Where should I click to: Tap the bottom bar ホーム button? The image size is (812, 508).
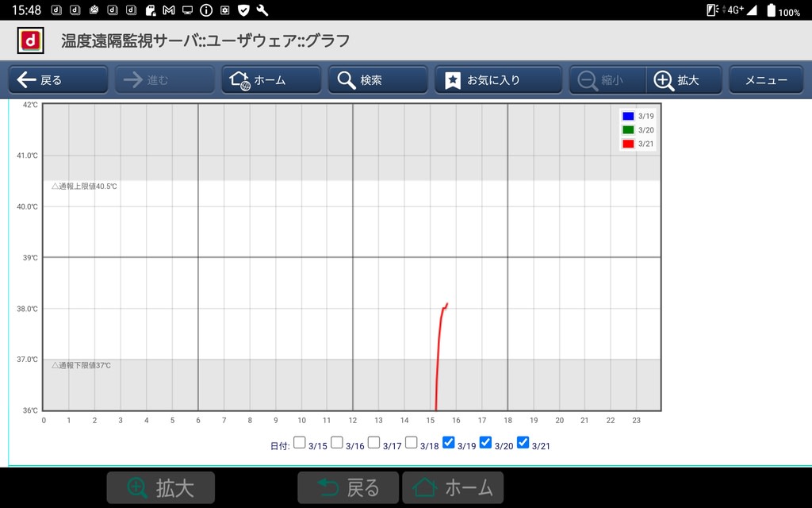(453, 488)
